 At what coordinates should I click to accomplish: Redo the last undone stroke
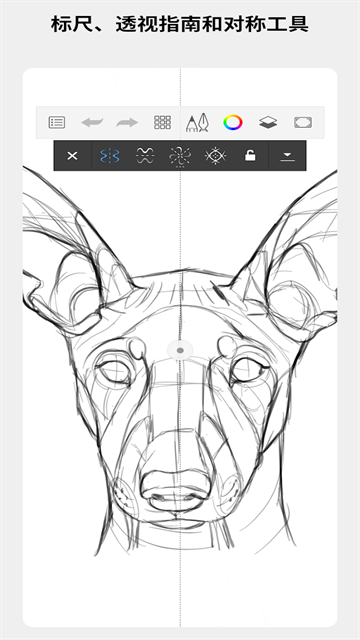pos(127,122)
